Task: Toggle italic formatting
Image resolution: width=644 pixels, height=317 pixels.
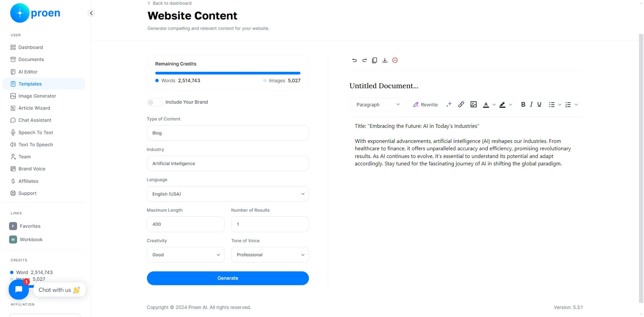Action: [x=531, y=105]
